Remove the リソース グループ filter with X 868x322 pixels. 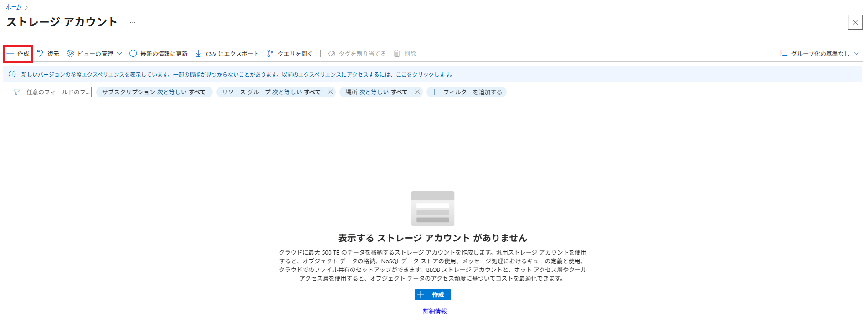(330, 92)
